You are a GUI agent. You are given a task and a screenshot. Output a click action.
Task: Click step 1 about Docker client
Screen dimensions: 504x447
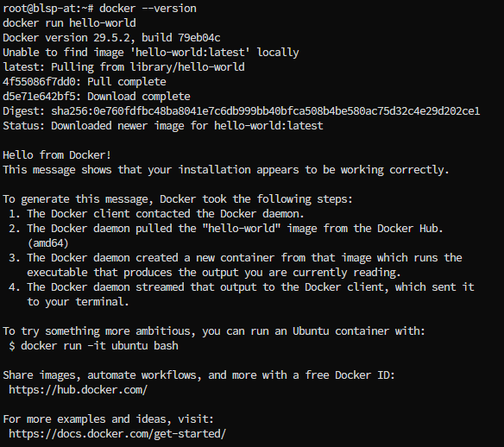[156, 214]
